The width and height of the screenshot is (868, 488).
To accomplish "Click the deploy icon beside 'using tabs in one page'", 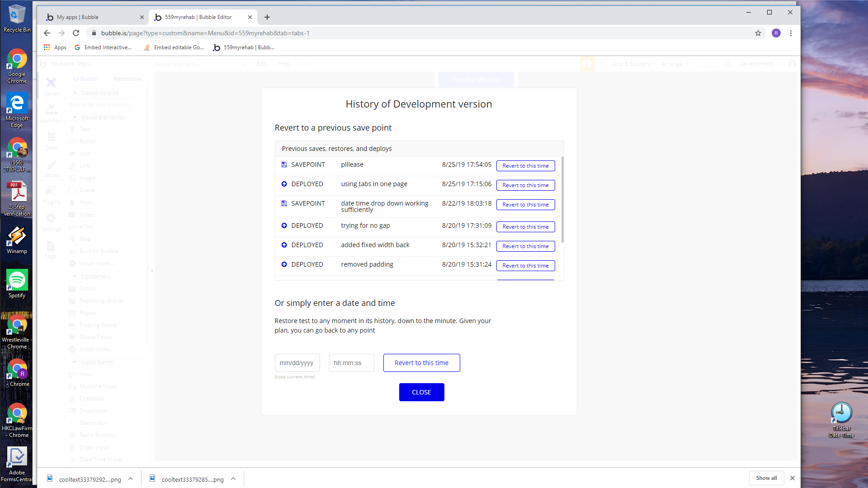I will [x=284, y=184].
